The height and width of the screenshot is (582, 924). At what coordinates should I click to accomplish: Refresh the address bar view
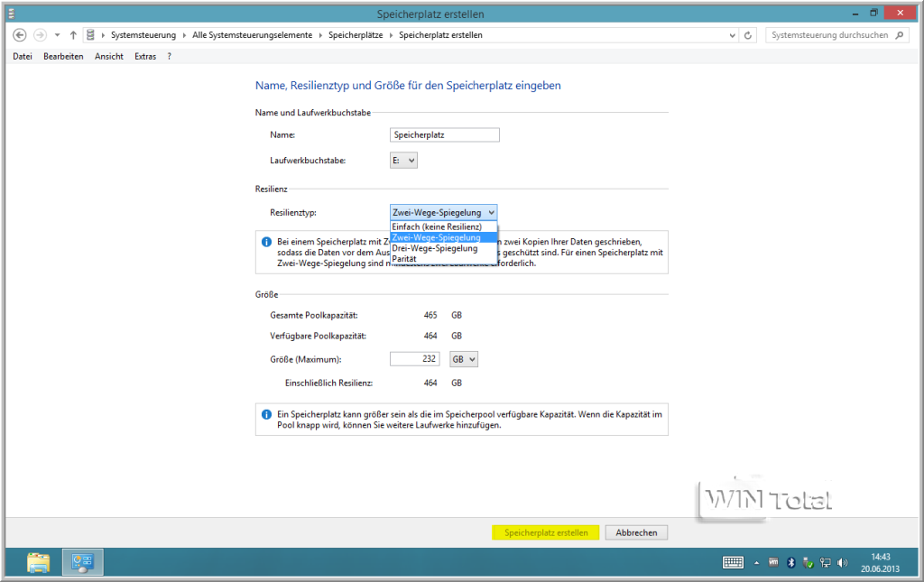pyautogui.click(x=748, y=35)
